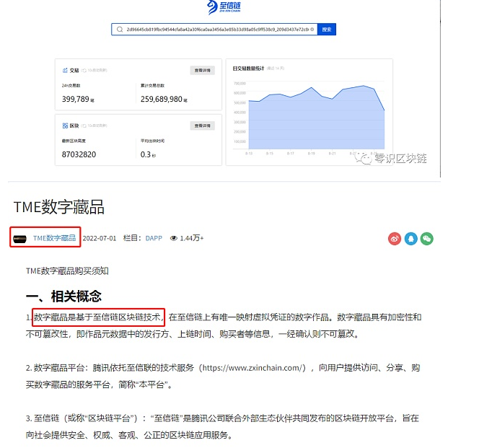Click the 259,689,980 total transactions value
This screenshot has width=479, height=448.
162,99
